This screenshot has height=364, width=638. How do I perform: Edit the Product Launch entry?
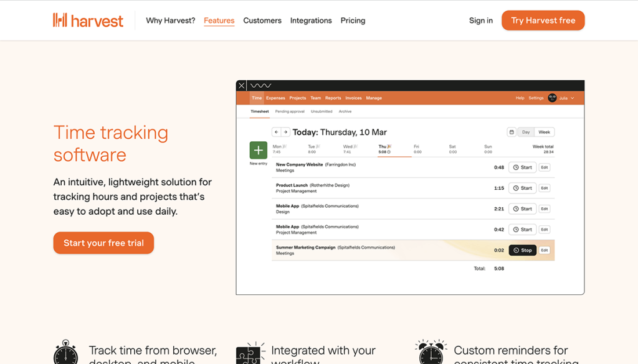(545, 188)
